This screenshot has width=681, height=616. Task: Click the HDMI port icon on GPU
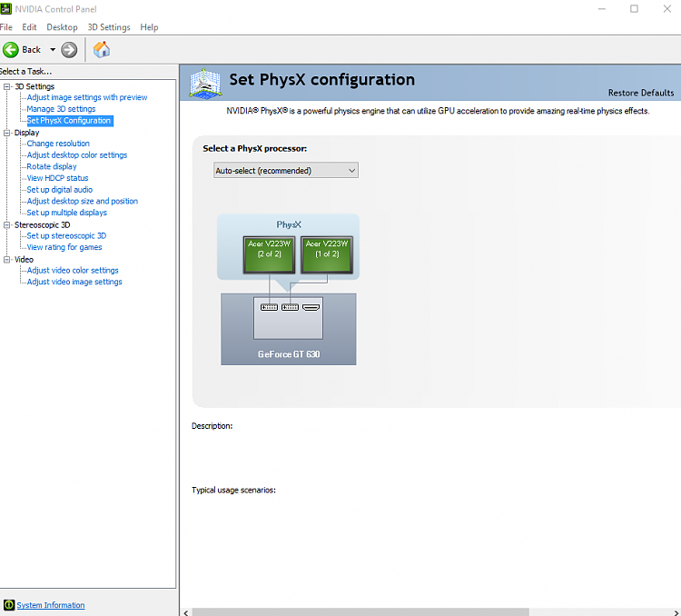click(311, 307)
